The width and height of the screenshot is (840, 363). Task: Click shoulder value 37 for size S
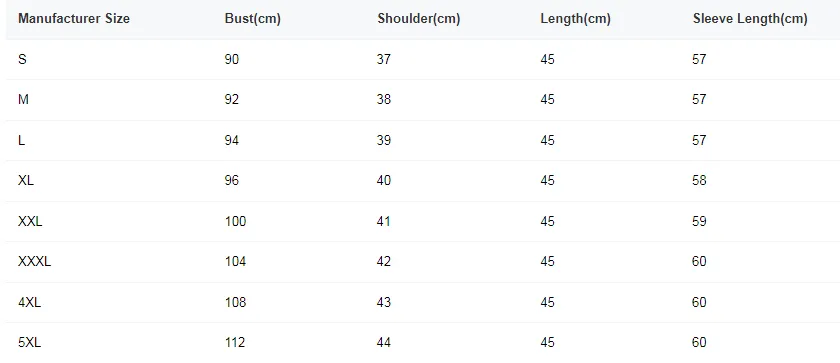coord(384,59)
